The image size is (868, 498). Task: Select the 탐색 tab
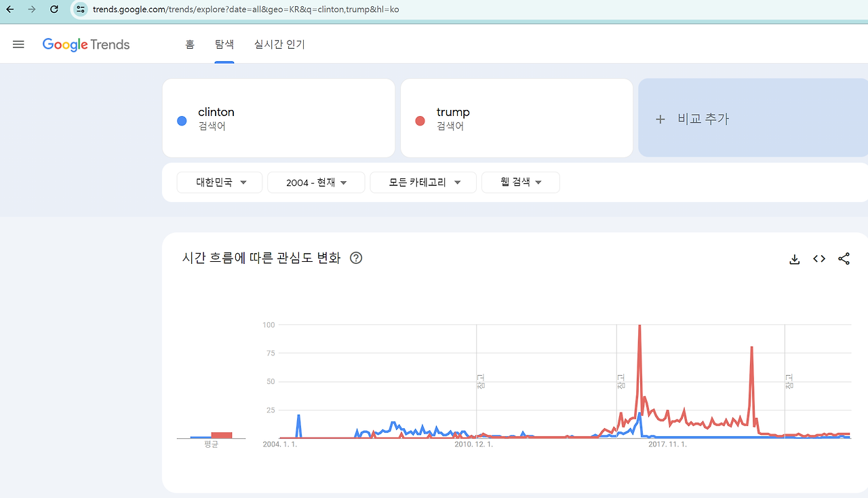coord(224,44)
